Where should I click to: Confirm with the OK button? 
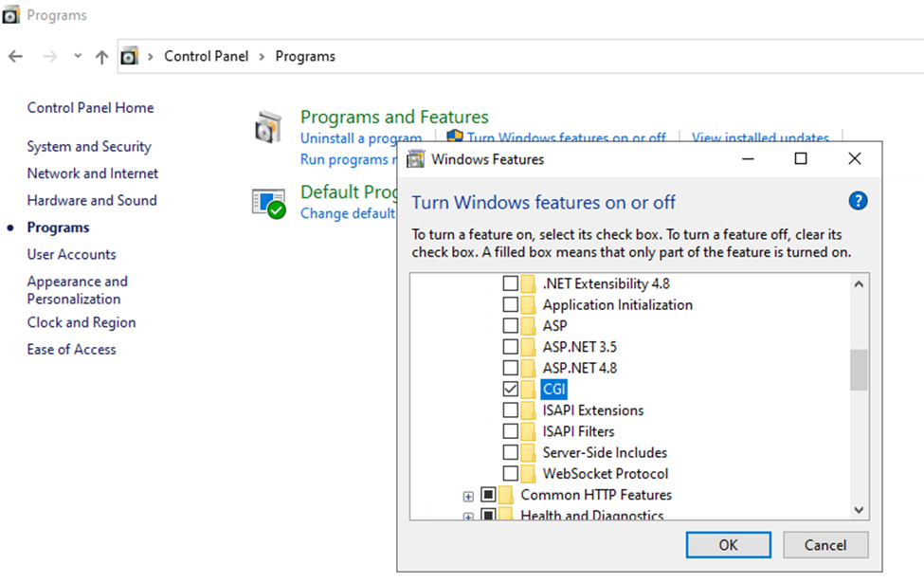point(729,545)
